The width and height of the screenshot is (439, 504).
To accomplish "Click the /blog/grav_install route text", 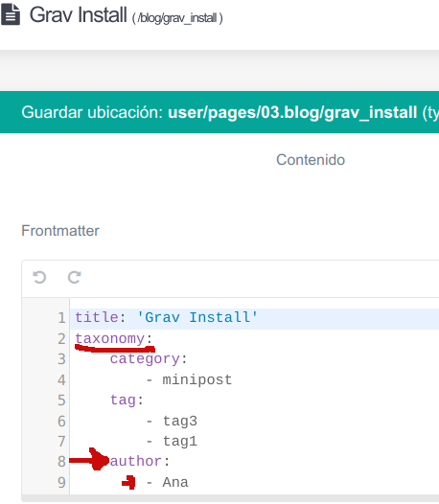I will click(177, 18).
